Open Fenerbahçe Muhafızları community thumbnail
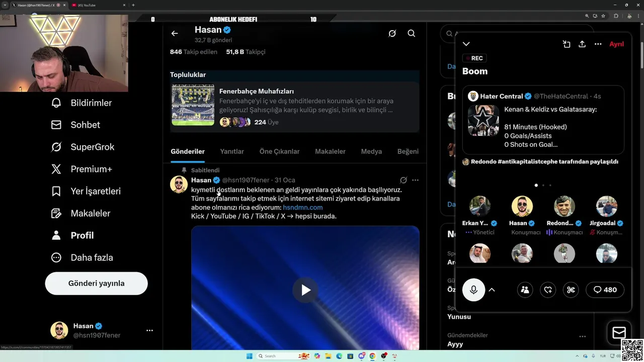Image resolution: width=644 pixels, height=362 pixels. (193, 105)
